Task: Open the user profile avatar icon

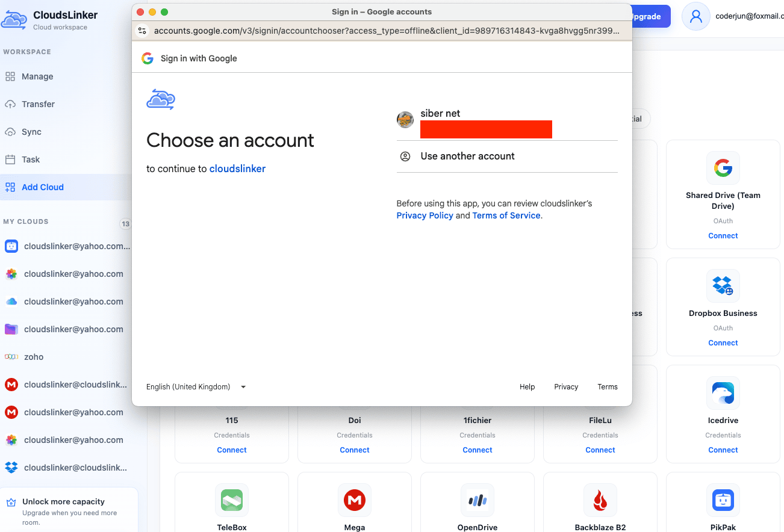Action: [x=695, y=16]
